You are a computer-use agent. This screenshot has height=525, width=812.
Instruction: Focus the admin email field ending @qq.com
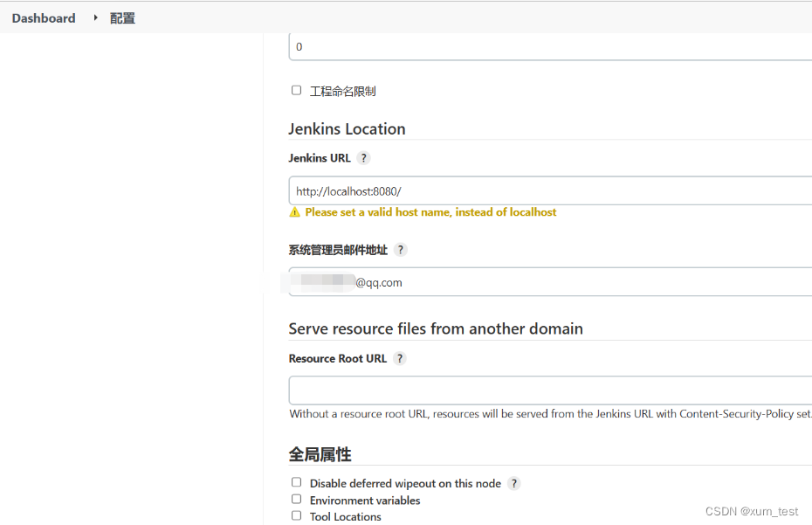[x=550, y=282]
